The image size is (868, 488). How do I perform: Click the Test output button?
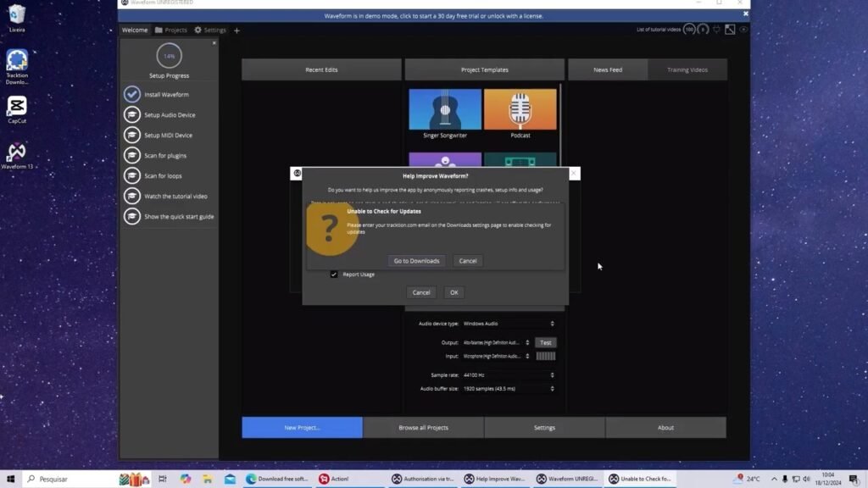[x=545, y=342]
